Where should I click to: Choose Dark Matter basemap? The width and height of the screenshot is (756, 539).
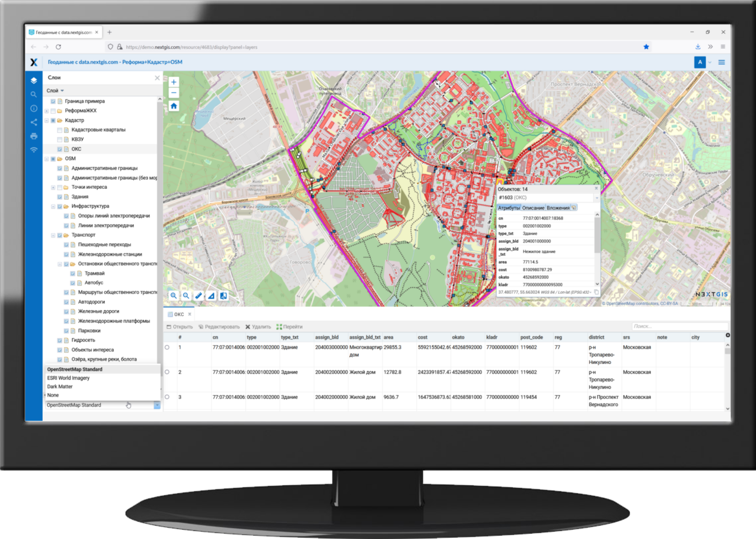pos(103,387)
